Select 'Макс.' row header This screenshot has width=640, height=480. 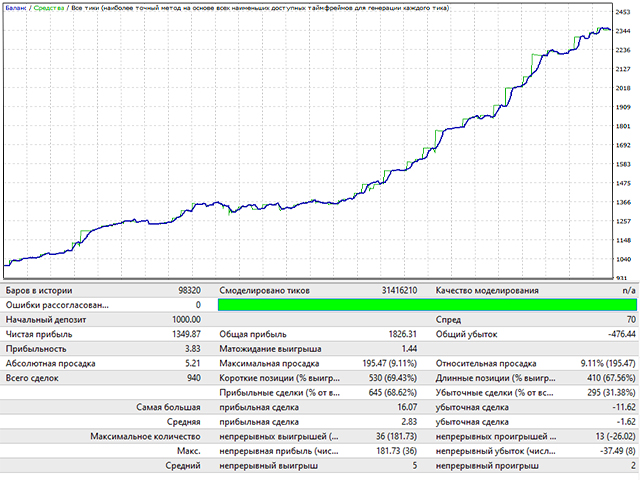coord(189,451)
